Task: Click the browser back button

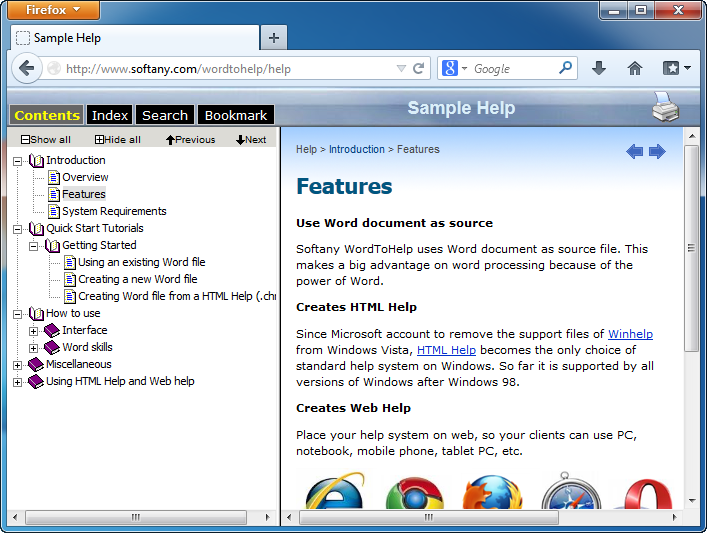Action: 25,69
